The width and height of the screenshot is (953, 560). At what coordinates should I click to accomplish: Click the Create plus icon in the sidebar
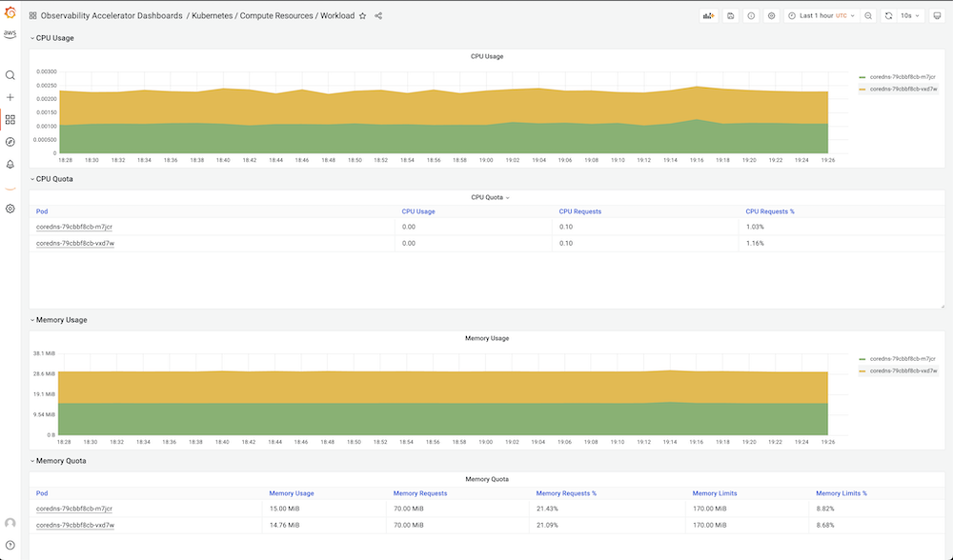point(10,97)
